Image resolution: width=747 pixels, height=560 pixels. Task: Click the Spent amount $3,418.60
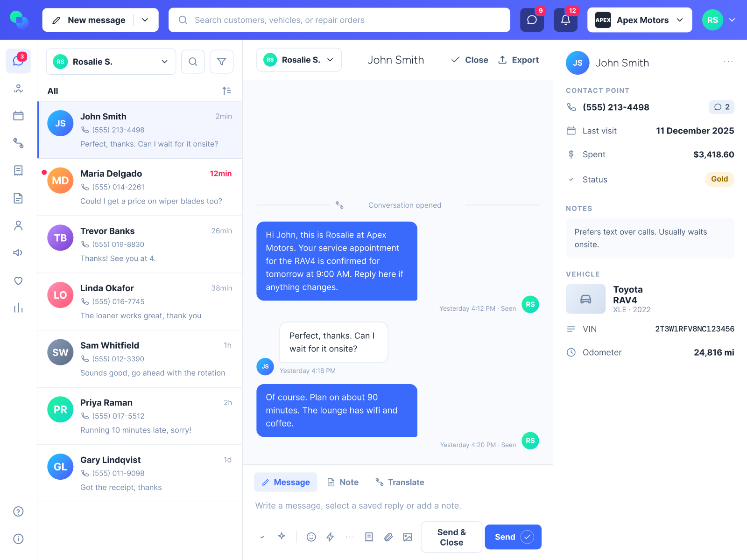click(714, 154)
